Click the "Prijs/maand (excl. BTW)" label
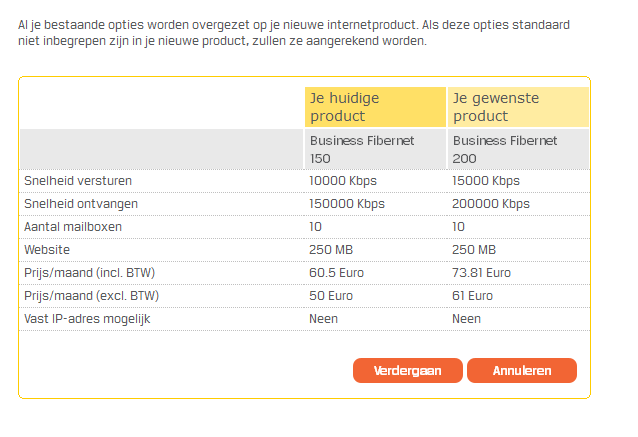This screenshot has height=437, width=638. tap(91, 296)
